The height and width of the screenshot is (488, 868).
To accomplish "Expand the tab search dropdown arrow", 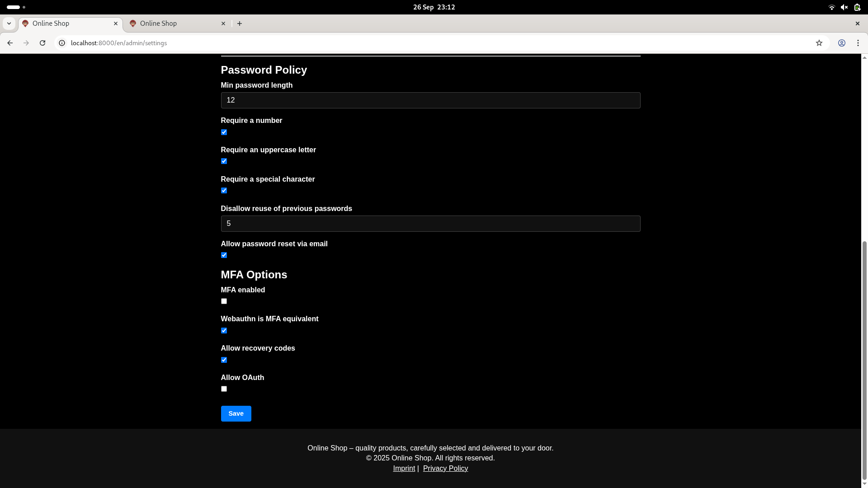I will point(9,23).
